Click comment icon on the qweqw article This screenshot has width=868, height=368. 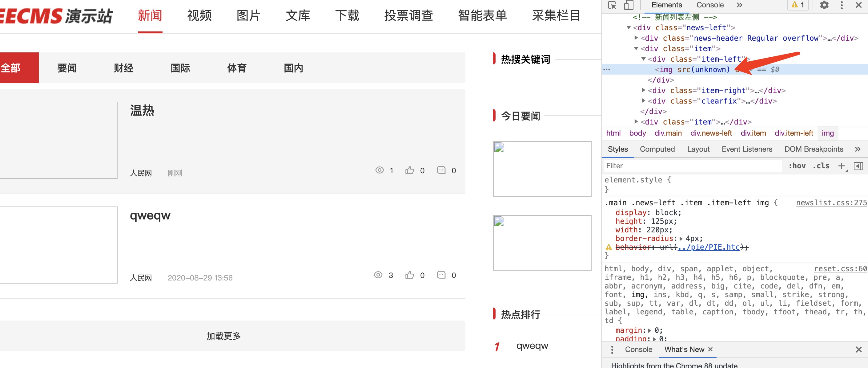click(441, 275)
